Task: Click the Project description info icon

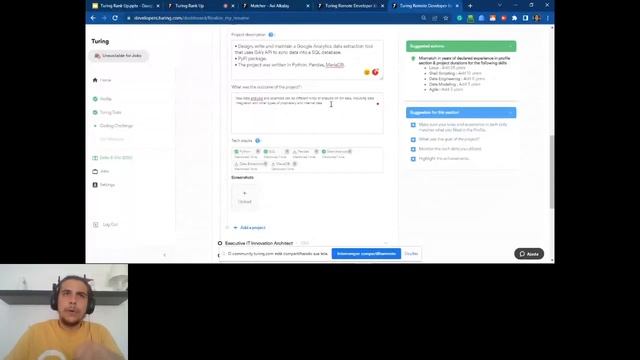Action: [271, 35]
